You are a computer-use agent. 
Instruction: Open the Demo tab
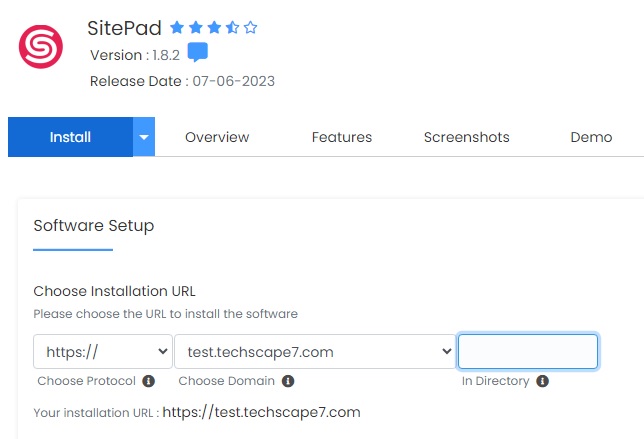[x=591, y=137]
